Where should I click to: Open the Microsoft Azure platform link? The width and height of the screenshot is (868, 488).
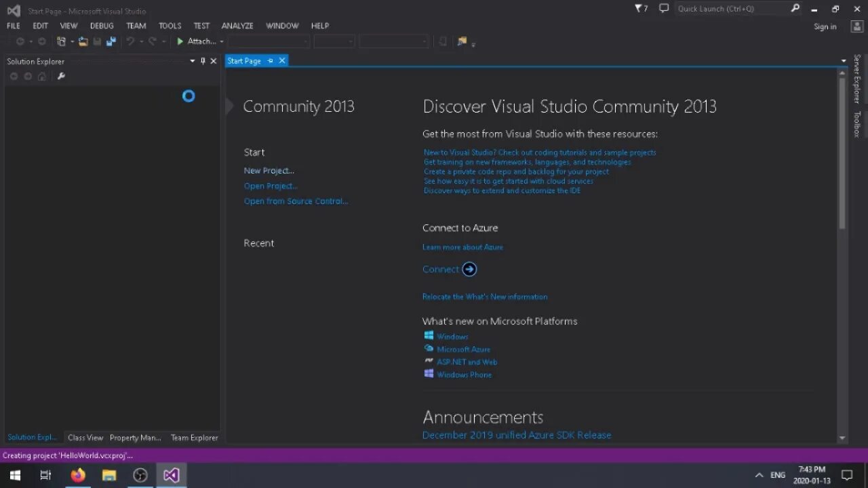pyautogui.click(x=463, y=350)
